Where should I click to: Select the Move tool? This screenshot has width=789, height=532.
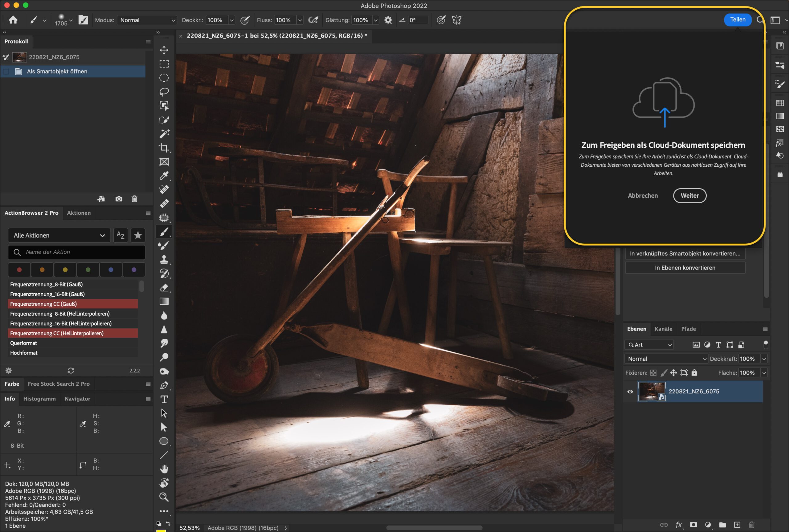(x=164, y=50)
